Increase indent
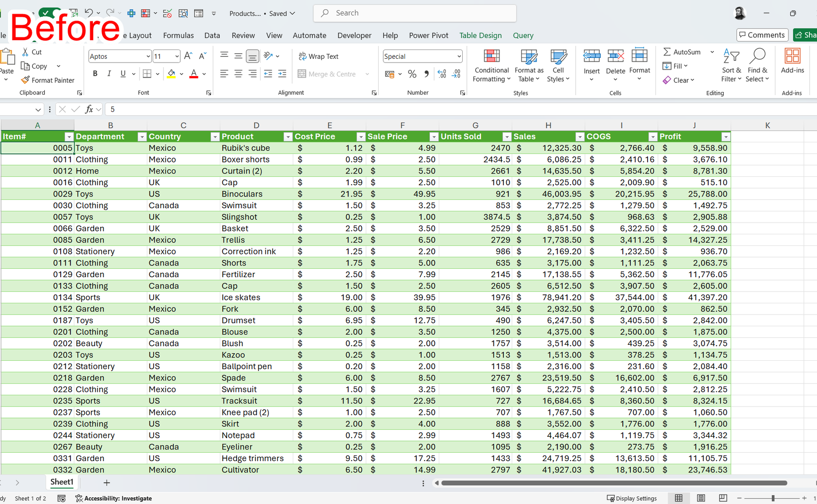817x504 pixels. pyautogui.click(x=282, y=74)
